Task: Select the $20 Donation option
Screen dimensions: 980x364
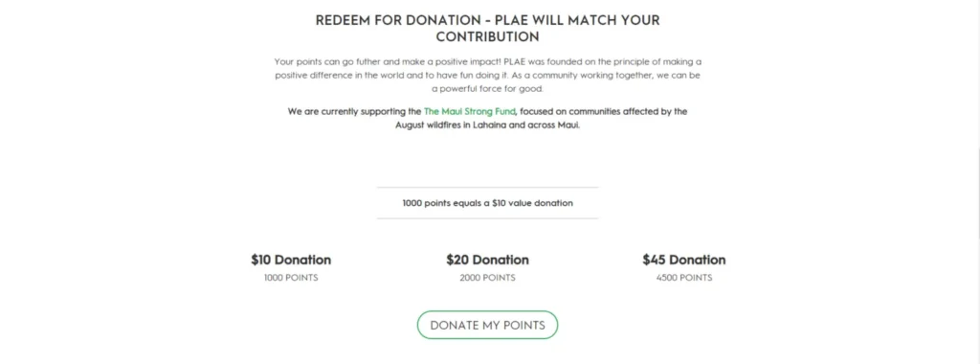Action: coord(487,260)
